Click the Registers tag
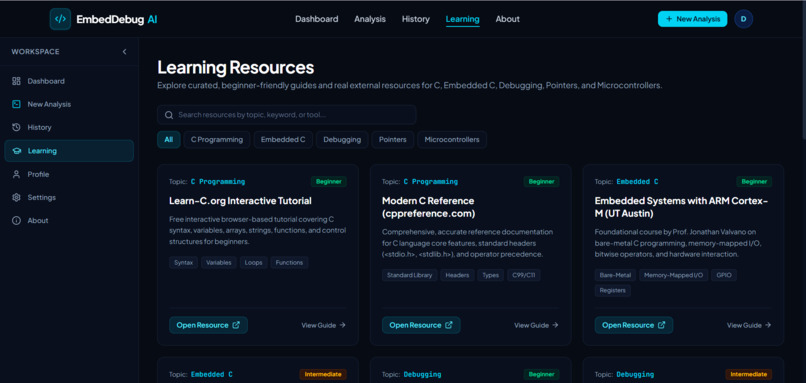This screenshot has height=383, width=806. [x=613, y=290]
